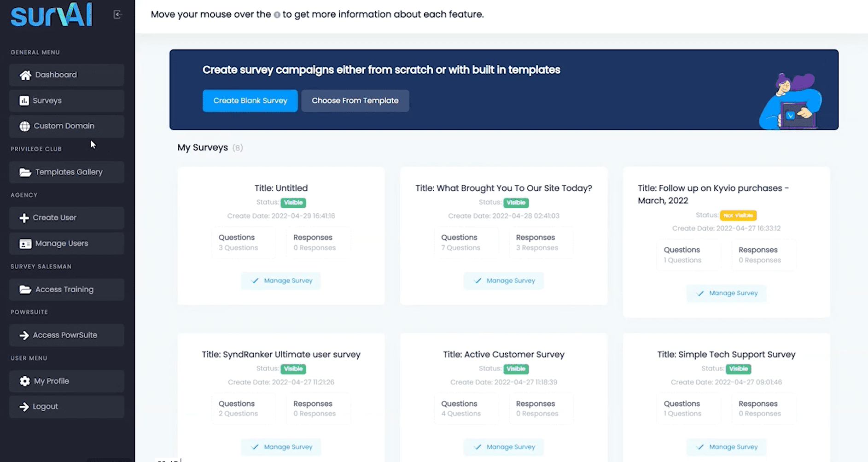Manage the Untitled survey
868x462 pixels.
click(281, 281)
